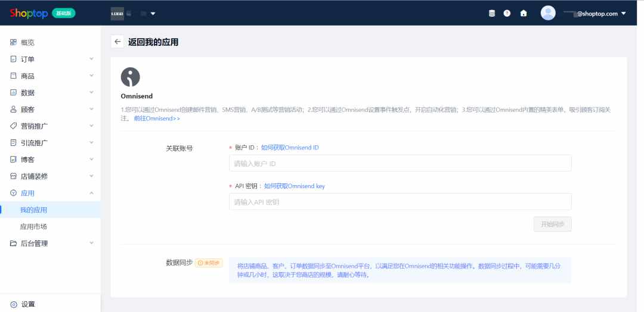Expand the 数据 chevron
This screenshot has height=312, width=644.
(92, 93)
